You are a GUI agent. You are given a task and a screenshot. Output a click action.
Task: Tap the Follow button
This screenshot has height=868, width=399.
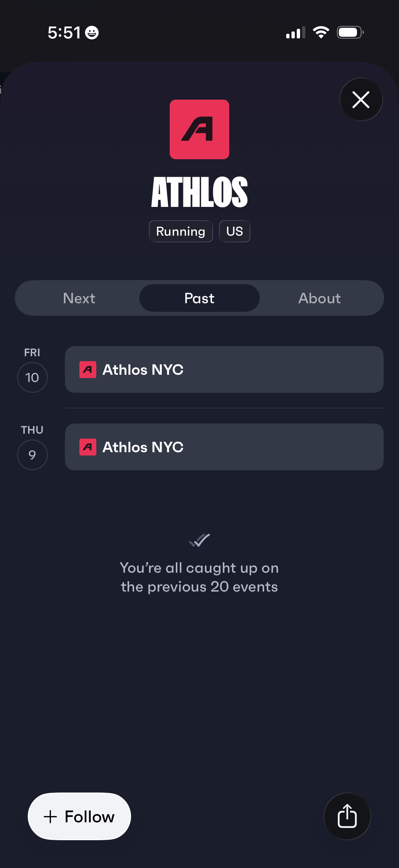(79, 816)
